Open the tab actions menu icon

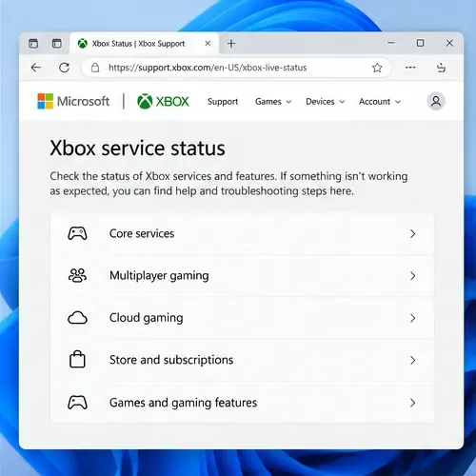33,43
